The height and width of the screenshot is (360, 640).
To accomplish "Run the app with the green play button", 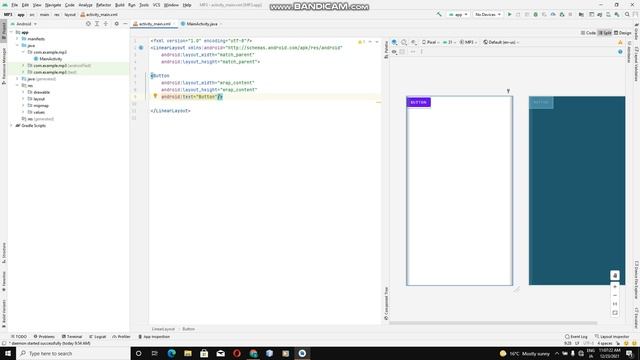I will [x=509, y=14].
